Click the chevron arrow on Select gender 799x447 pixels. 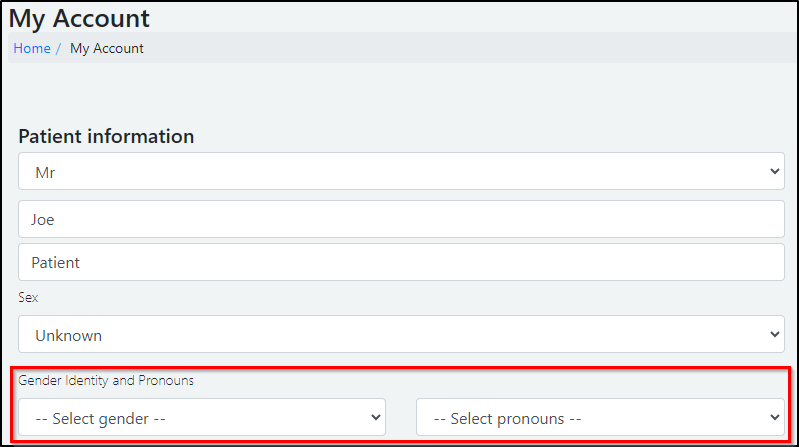point(375,418)
